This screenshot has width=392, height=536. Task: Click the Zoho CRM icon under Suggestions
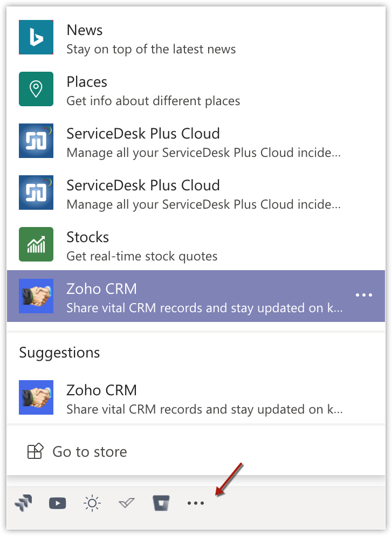tap(36, 397)
